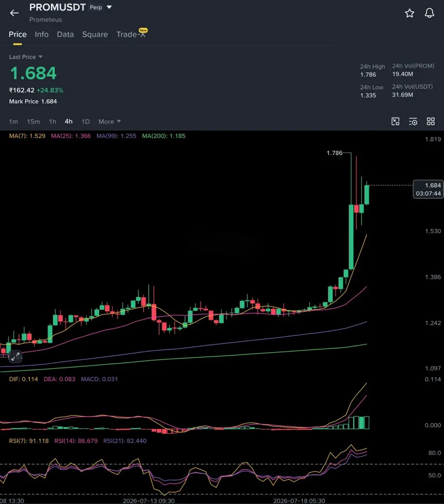Click the 24h Vol(USDT) 31.69M value
This screenshot has width=444, height=504.
tap(402, 94)
